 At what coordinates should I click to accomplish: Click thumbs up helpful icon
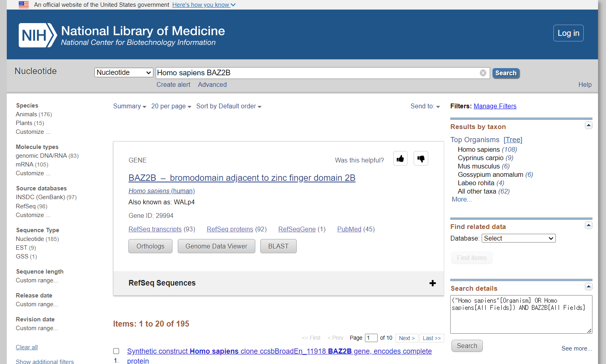point(400,159)
